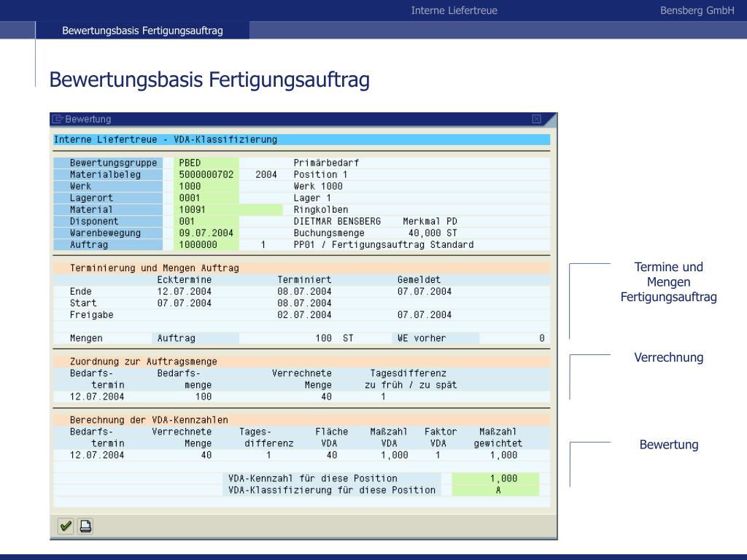Click the Bewertung title bar menu icon
This screenshot has height=560, width=747.
(58, 119)
